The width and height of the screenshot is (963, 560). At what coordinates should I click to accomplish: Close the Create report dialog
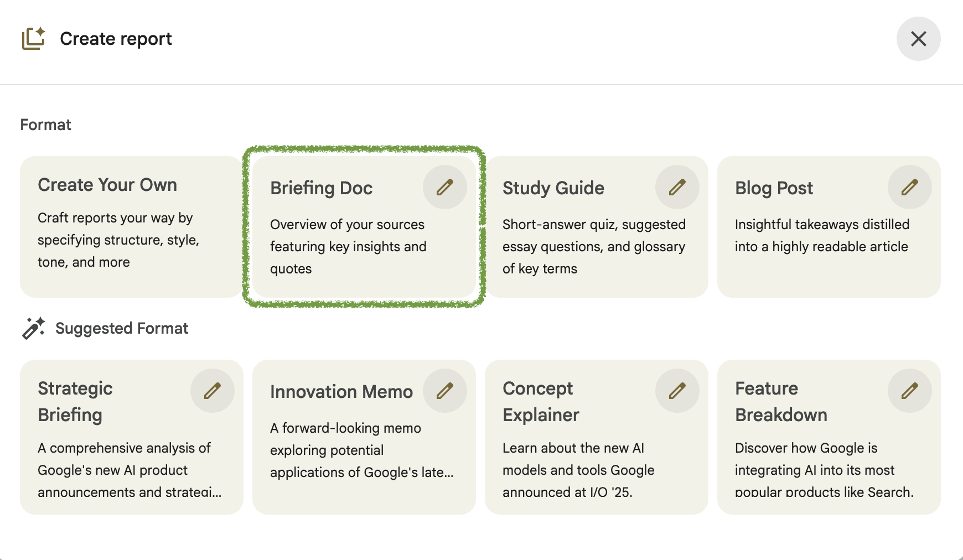(x=918, y=39)
